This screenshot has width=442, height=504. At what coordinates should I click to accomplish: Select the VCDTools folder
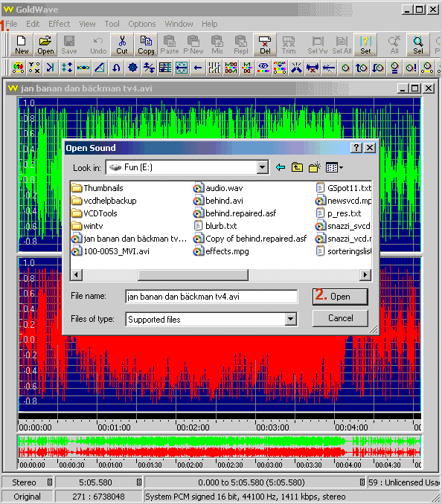tap(95, 213)
